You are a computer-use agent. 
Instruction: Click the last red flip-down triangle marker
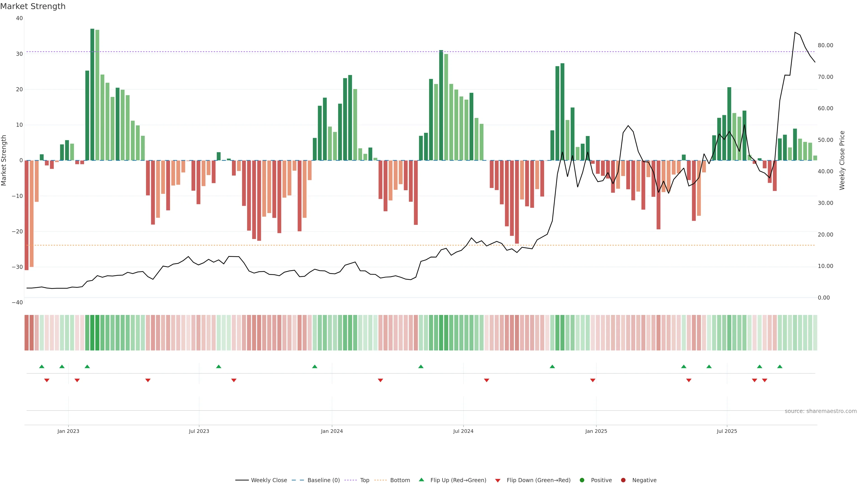pos(764,380)
